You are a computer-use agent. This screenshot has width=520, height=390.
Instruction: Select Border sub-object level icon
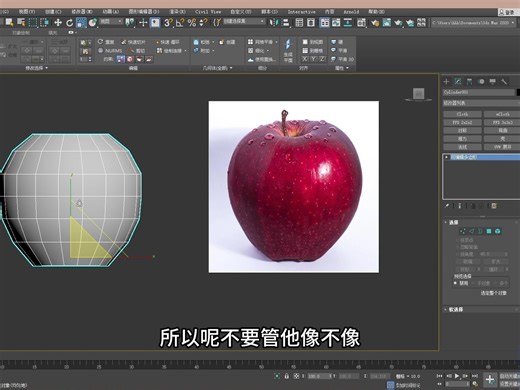click(x=480, y=231)
